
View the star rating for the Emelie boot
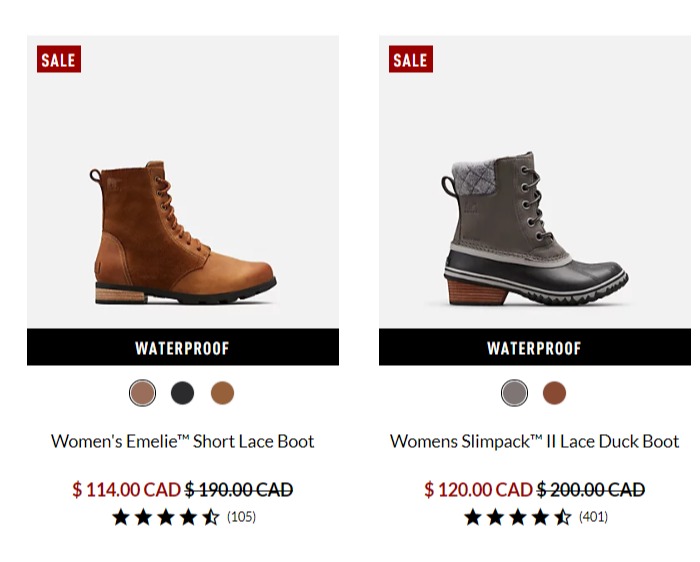(x=166, y=517)
